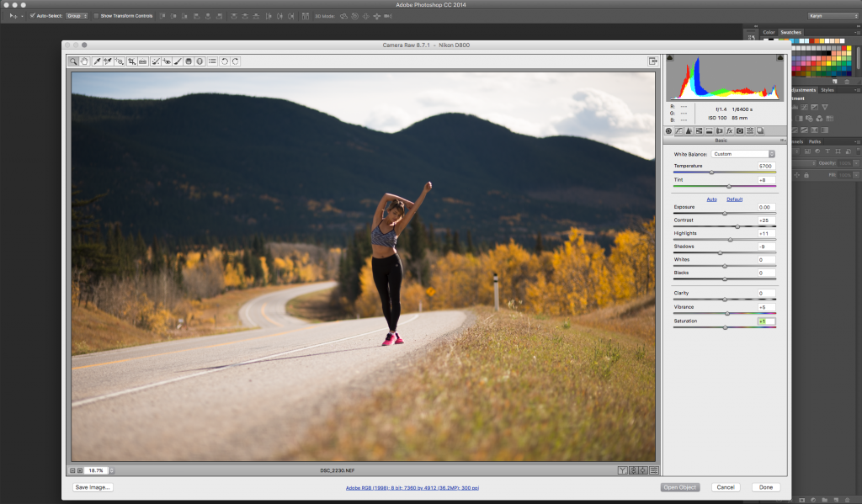862x504 pixels.
Task: Select the Zoom tool in Camera Raw
Action: [x=73, y=61]
